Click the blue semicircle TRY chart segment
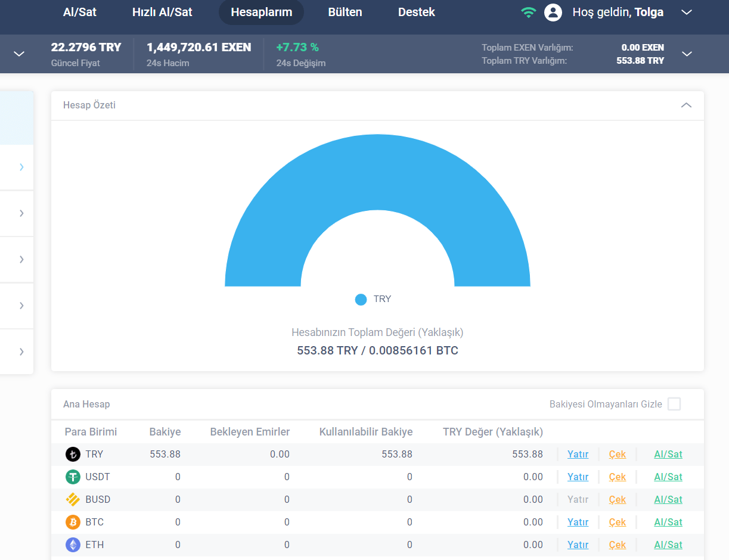The image size is (729, 560). point(377,172)
